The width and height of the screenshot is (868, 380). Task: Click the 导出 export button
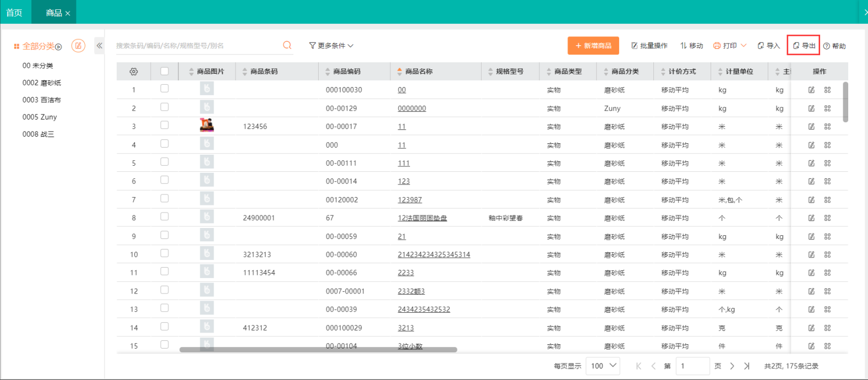coord(804,46)
